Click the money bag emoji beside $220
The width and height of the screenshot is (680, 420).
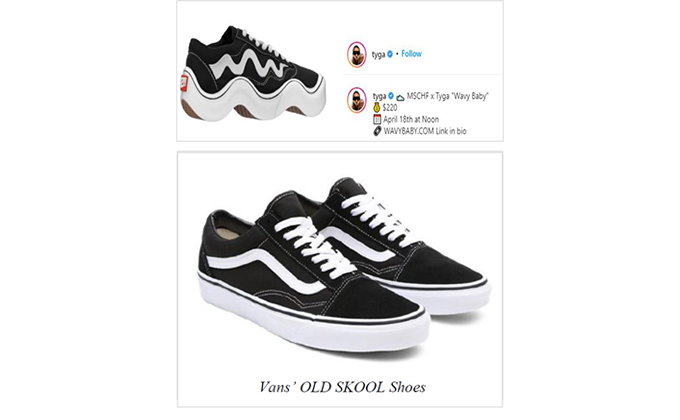(x=376, y=107)
